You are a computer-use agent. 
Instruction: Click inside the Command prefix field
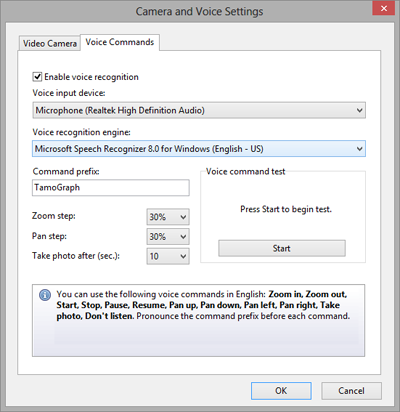point(111,188)
